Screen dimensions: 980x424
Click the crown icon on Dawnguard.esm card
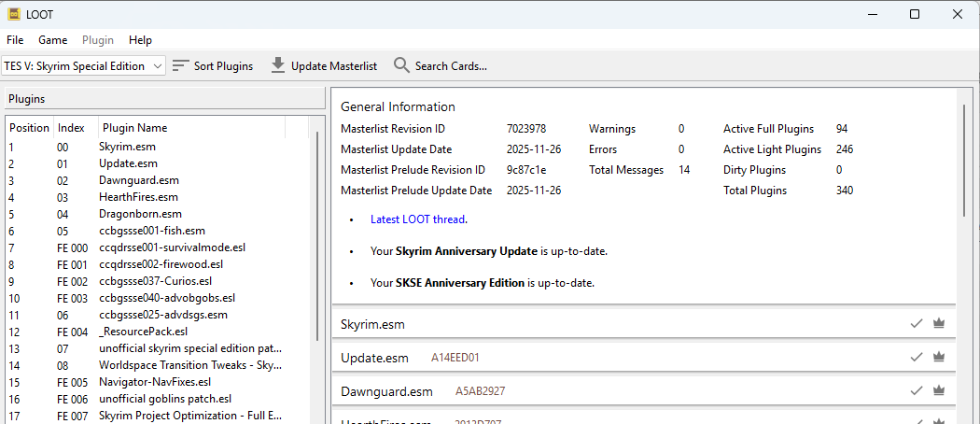pos(939,391)
